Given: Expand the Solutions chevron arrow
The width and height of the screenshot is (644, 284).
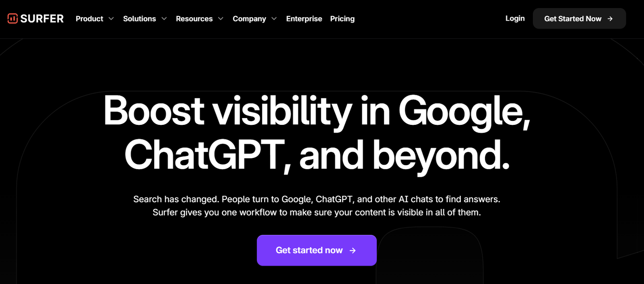Looking at the screenshot, I should tap(164, 19).
